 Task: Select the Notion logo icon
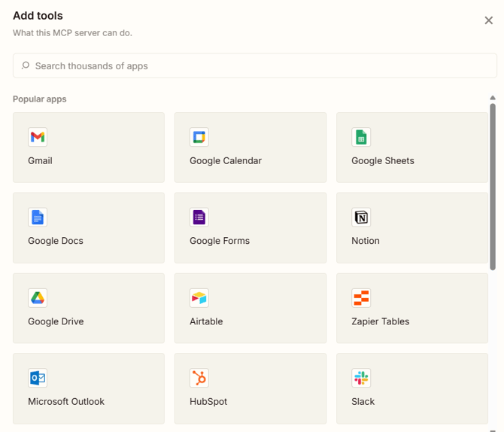coord(361,218)
